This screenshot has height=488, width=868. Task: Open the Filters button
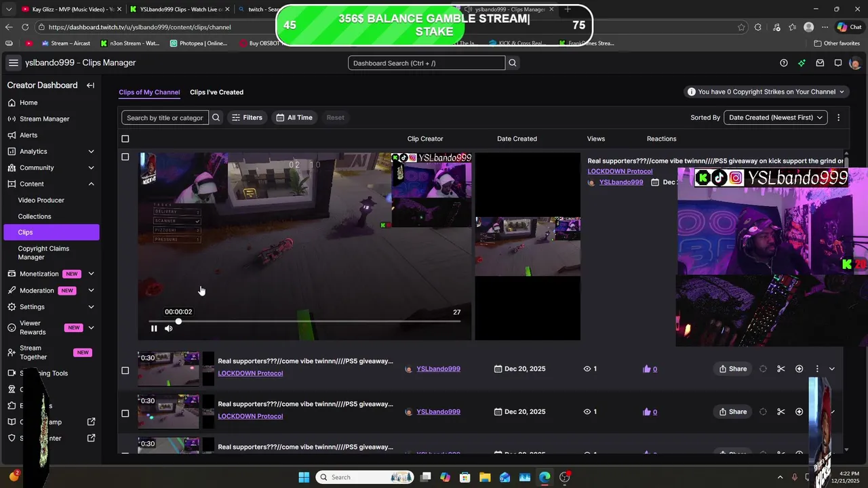(247, 117)
